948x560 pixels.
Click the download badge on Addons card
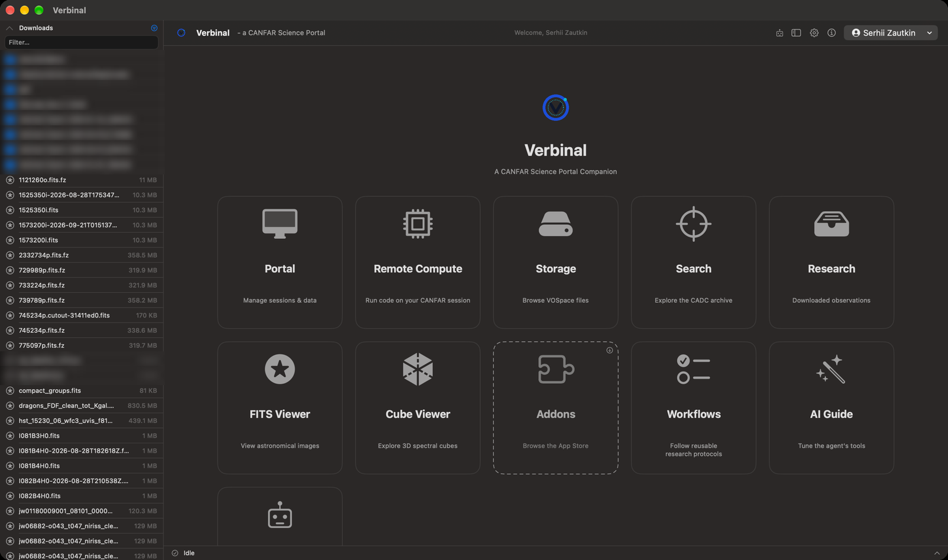pos(610,350)
